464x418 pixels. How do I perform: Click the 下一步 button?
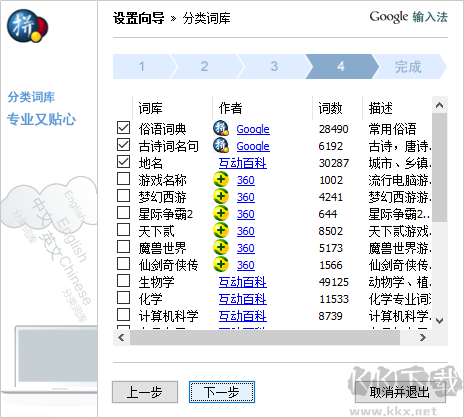tap(222, 392)
